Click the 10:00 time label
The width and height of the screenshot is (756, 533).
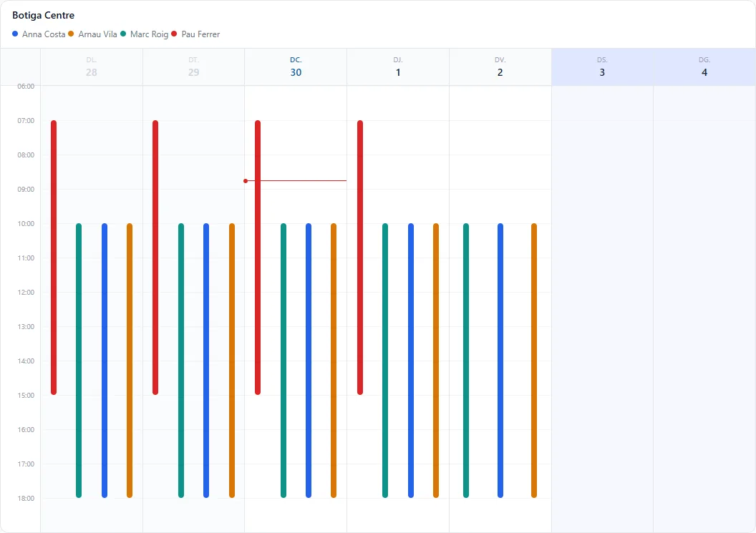(26, 224)
